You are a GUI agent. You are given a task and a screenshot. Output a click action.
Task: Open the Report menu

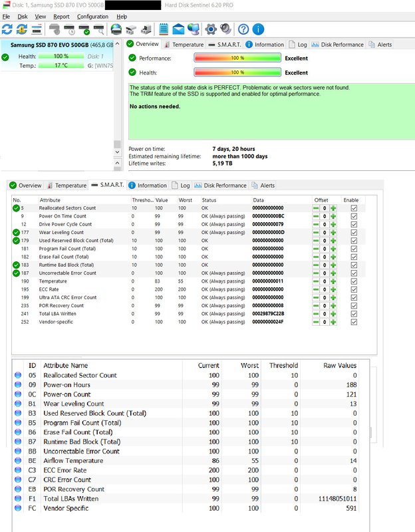point(61,17)
